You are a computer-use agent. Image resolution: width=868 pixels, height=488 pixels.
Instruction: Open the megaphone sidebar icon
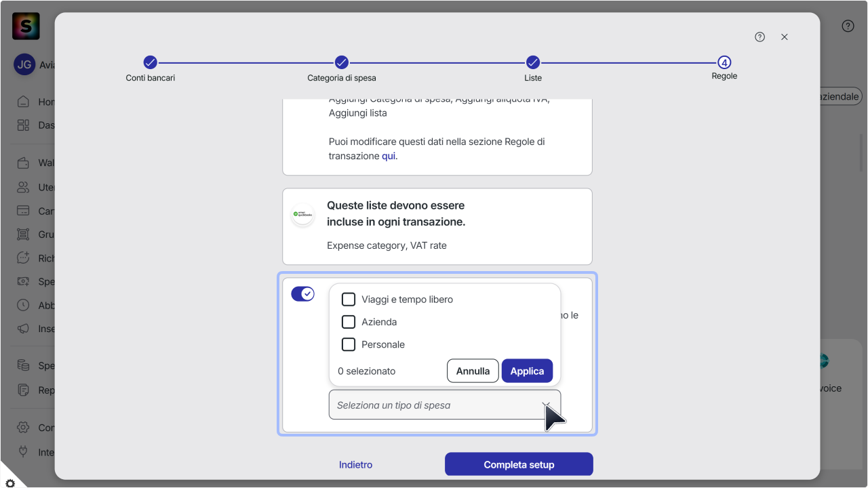[24, 329]
